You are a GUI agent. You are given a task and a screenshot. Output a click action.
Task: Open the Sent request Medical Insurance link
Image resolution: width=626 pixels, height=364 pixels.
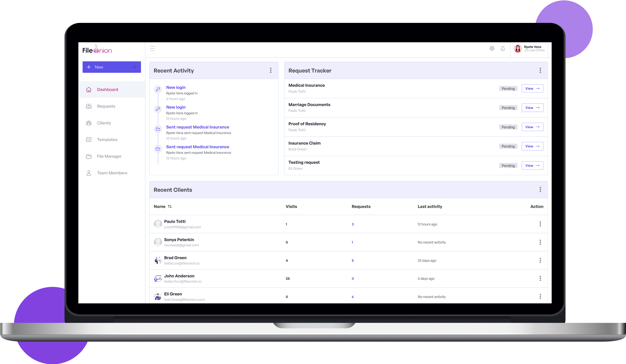pyautogui.click(x=198, y=127)
